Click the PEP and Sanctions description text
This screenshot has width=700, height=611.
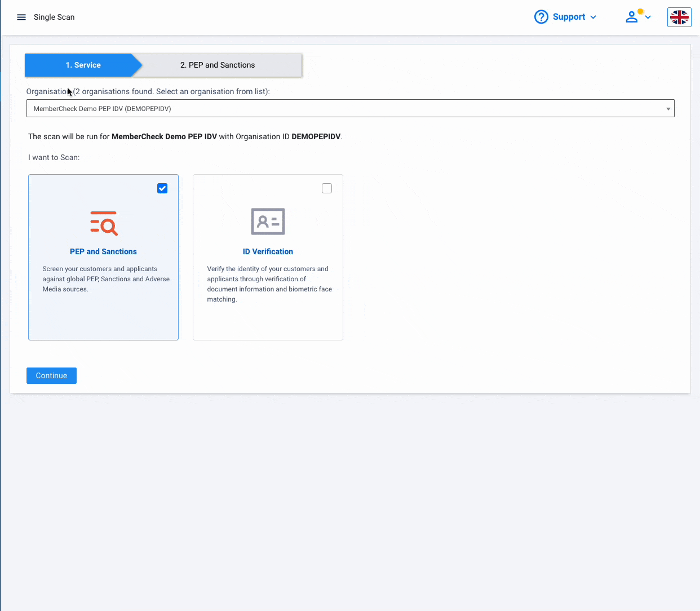coord(106,279)
